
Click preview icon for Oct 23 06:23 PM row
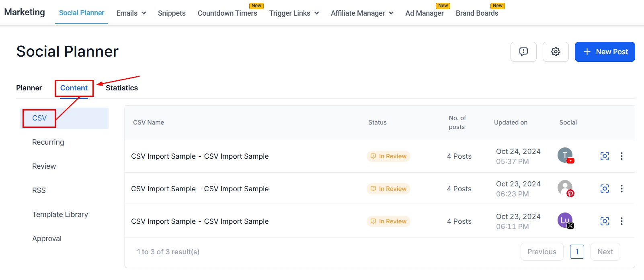point(605,189)
